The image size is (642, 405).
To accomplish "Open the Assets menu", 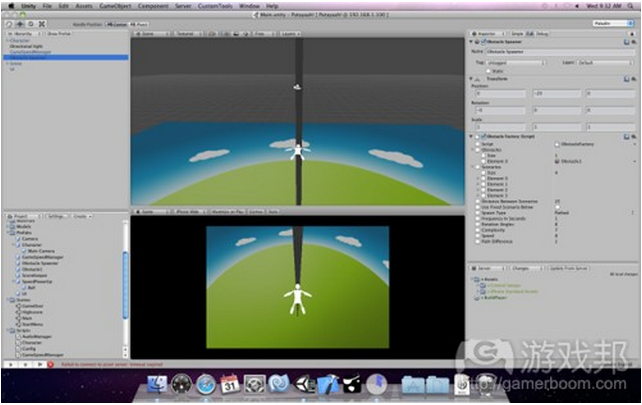I will tap(84, 6).
